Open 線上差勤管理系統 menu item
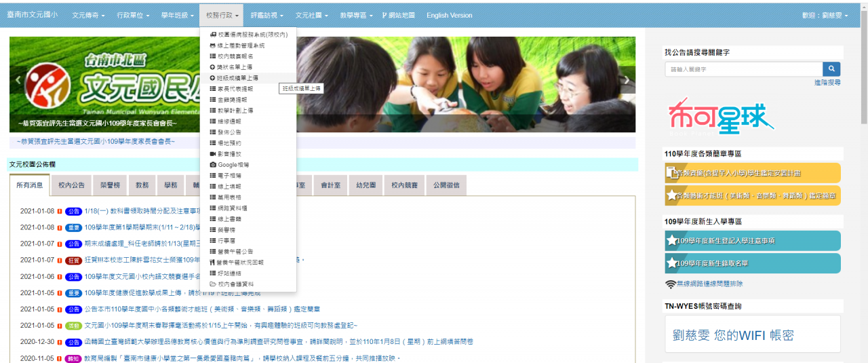The width and height of the screenshot is (868, 363). (x=240, y=45)
